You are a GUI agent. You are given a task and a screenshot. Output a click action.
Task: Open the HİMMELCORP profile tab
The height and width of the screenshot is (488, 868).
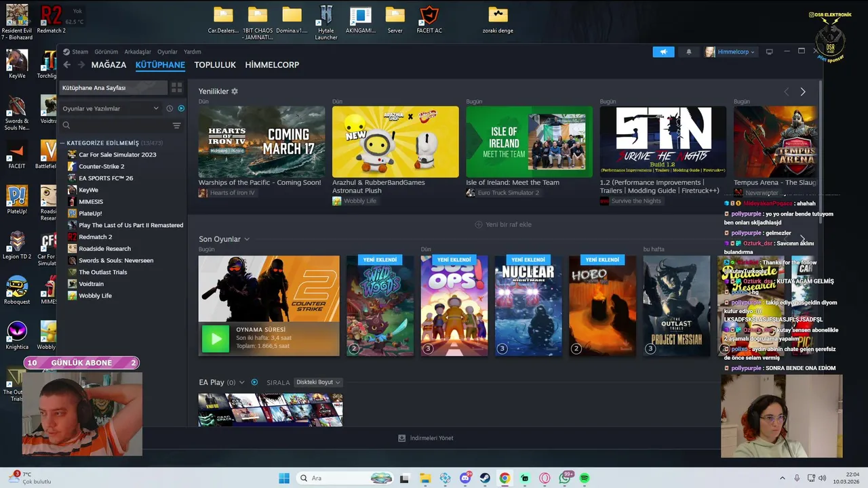click(x=272, y=65)
